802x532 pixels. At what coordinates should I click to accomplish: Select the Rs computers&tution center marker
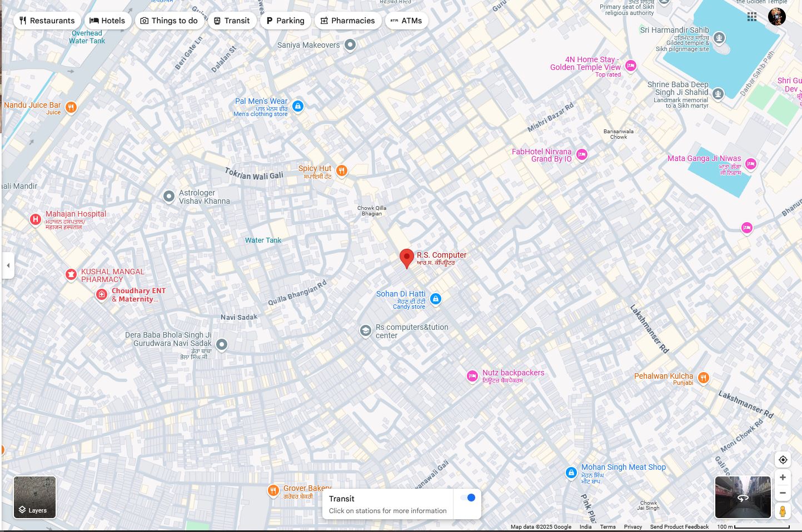pyautogui.click(x=365, y=331)
